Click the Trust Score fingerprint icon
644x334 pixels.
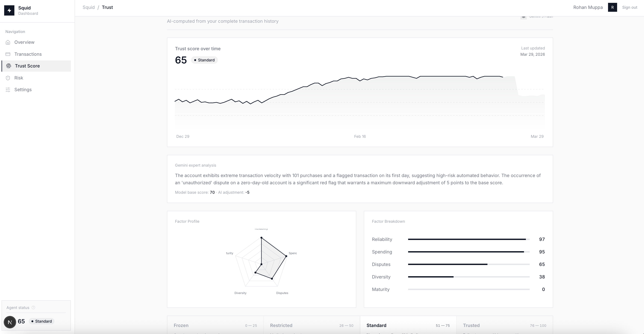(9, 66)
